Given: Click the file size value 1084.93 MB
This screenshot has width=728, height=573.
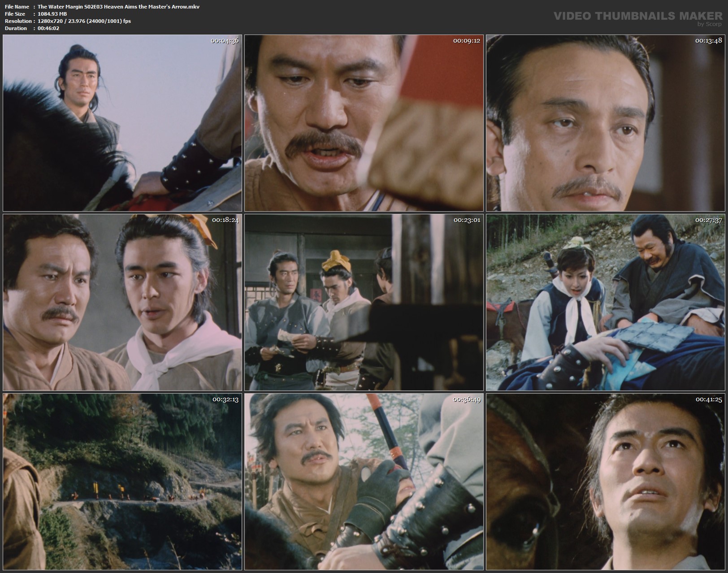Looking at the screenshot, I should [52, 14].
